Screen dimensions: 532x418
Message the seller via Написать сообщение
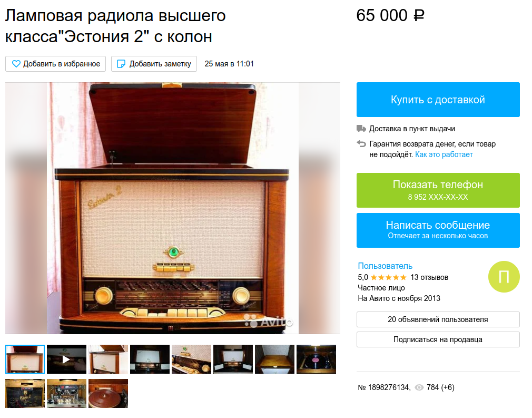click(438, 230)
